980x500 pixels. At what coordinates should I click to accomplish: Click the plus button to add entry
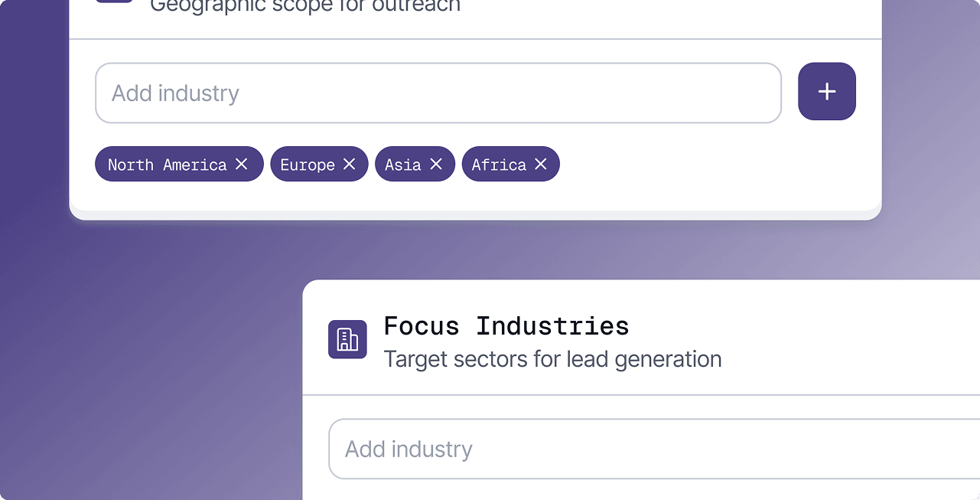pos(826,92)
